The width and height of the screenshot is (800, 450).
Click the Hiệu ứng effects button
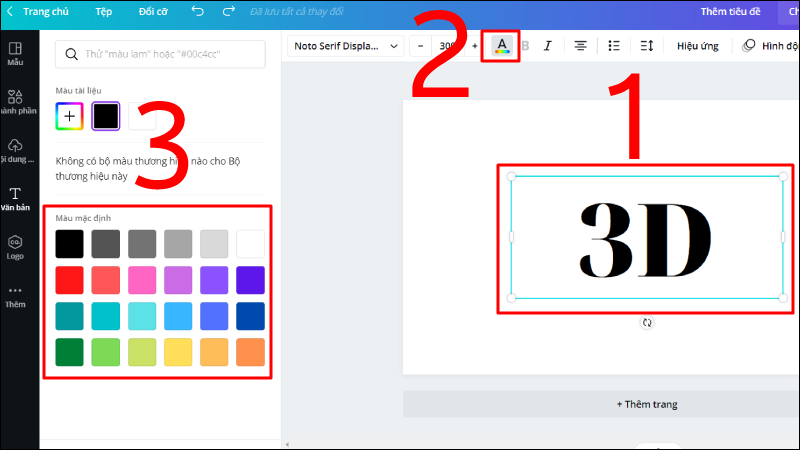pos(697,46)
